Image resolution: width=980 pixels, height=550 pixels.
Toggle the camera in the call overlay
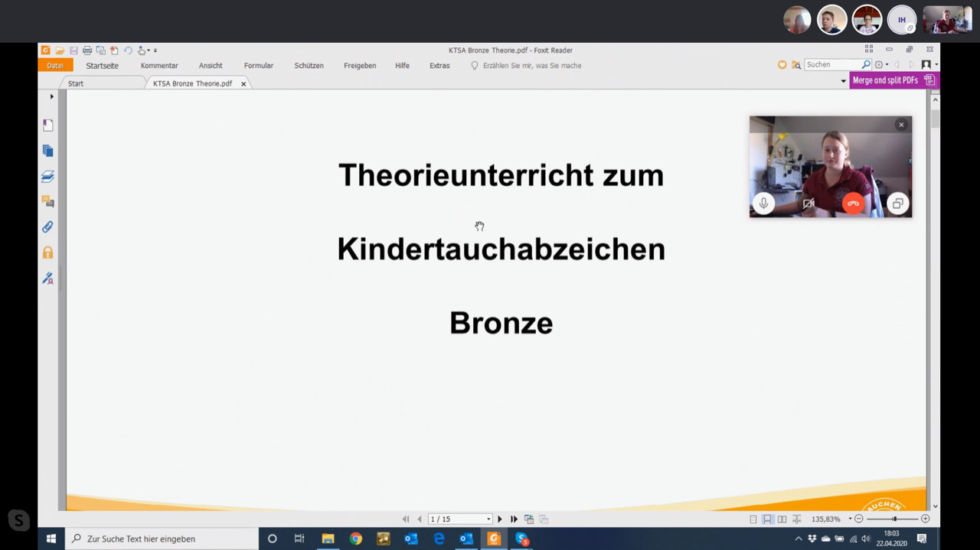tap(808, 203)
